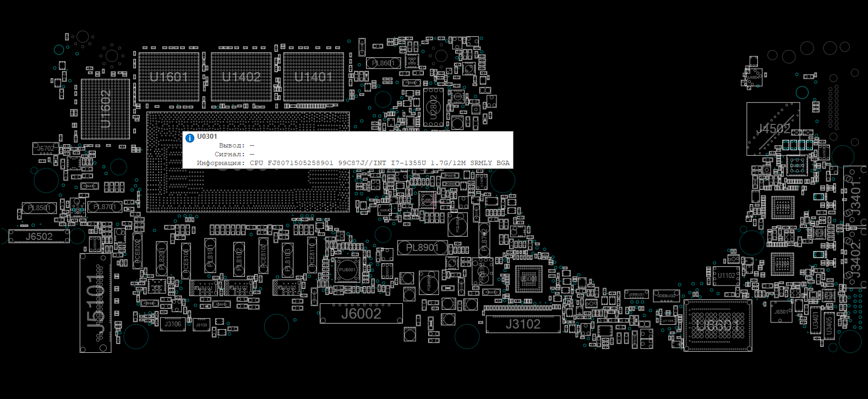Screen dimensions: 868x399
Task: Select inductor PL8601
Action: pyautogui.click(x=383, y=63)
